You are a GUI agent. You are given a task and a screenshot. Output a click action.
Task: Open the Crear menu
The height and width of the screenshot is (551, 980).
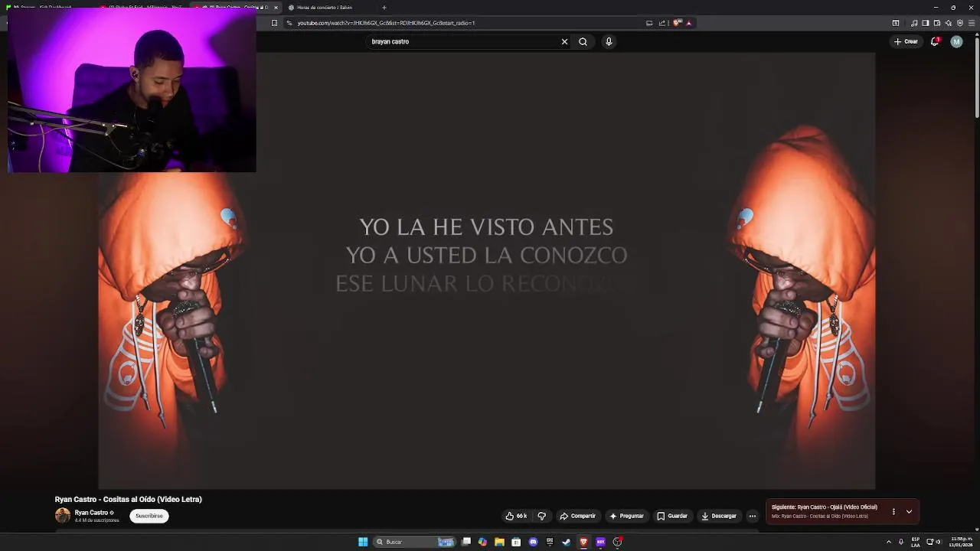pos(906,41)
